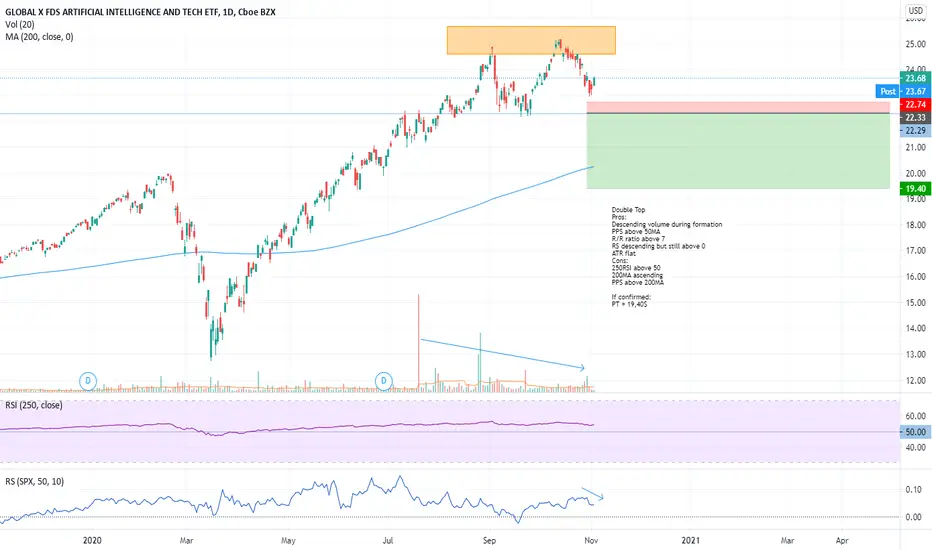
Task: Click the Post market price tag
Action: point(888,91)
